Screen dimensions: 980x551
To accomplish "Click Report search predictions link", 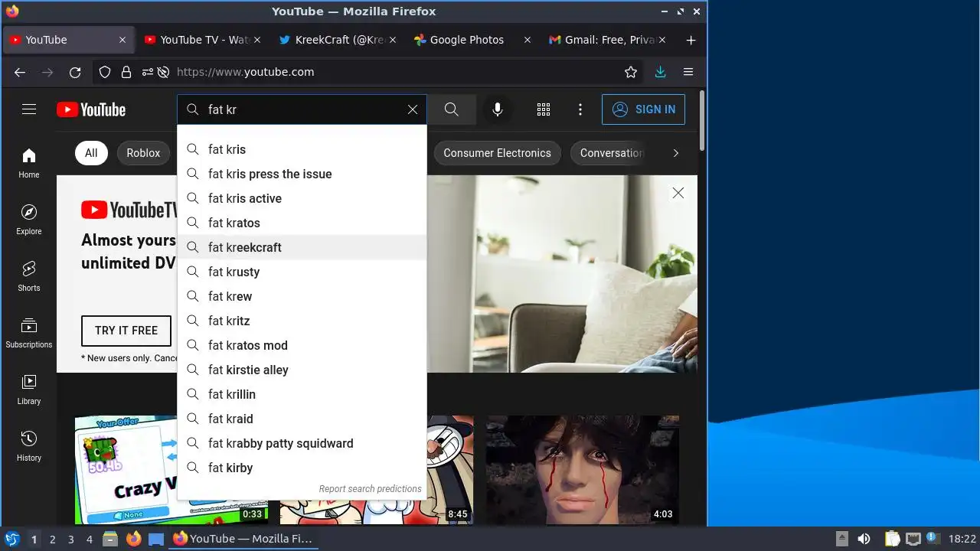I will pos(371,488).
